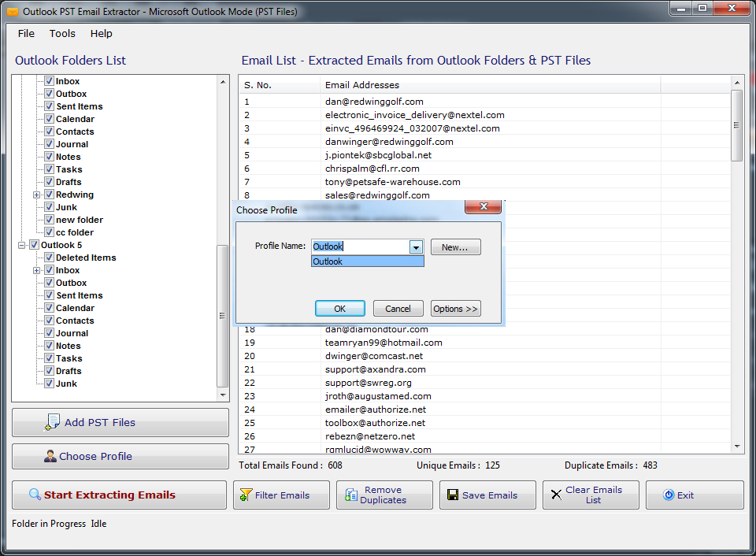Toggle the Redwing folder checkbox

[x=49, y=195]
